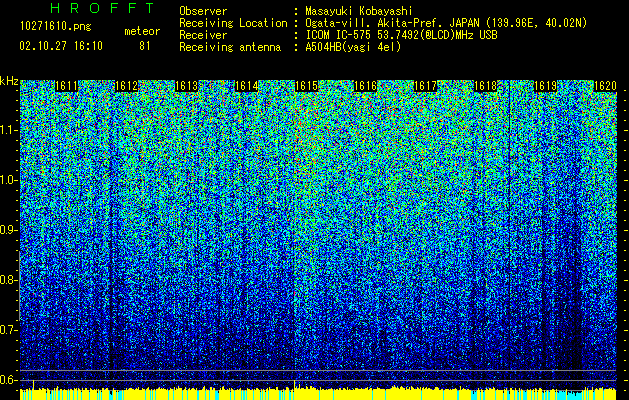The image size is (629, 400).
Task: Click the 1.0 frequency axis label
Action: (x=8, y=180)
